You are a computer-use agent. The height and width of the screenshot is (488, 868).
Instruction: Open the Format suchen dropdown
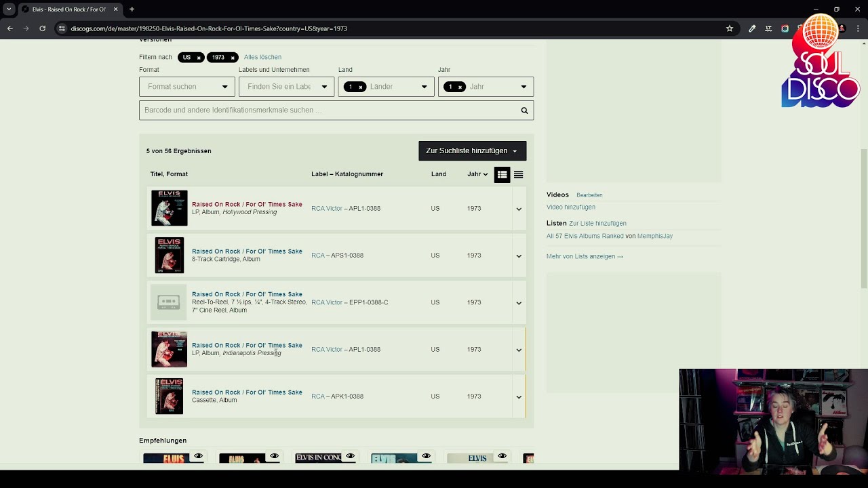(x=187, y=87)
